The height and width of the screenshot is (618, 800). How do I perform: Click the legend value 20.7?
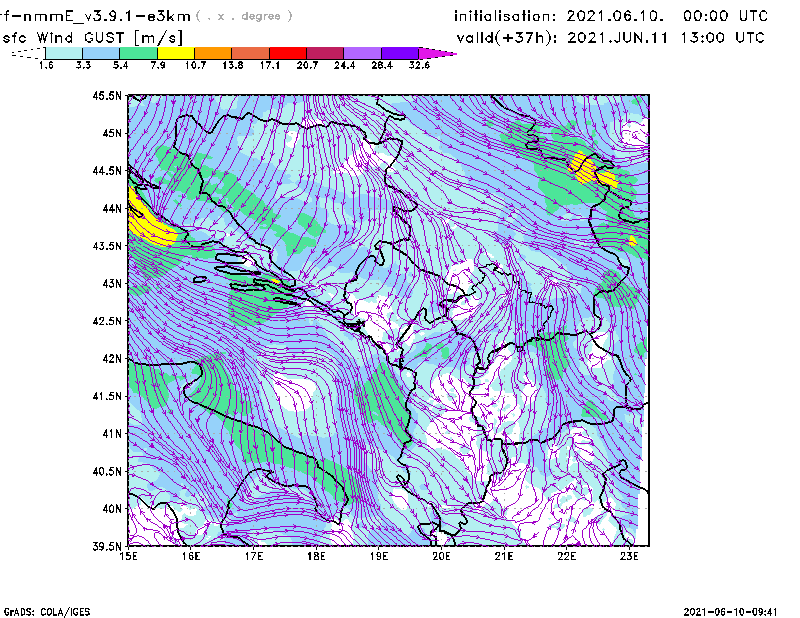pos(307,65)
